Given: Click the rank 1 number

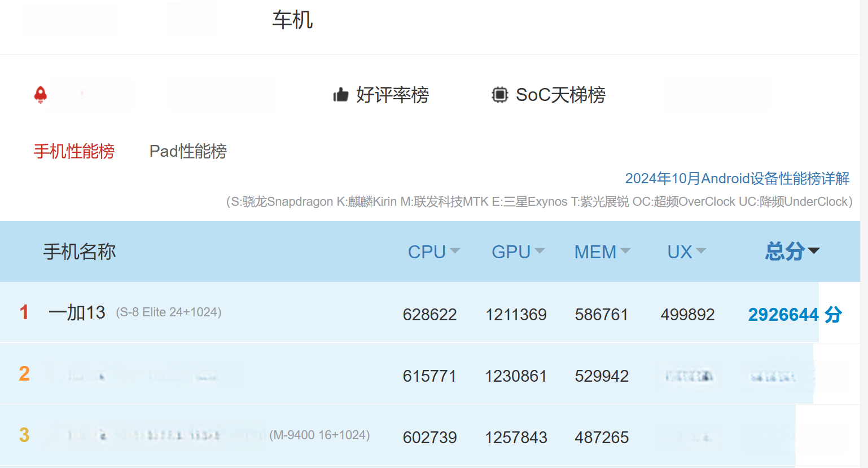Looking at the screenshot, I should [x=24, y=312].
